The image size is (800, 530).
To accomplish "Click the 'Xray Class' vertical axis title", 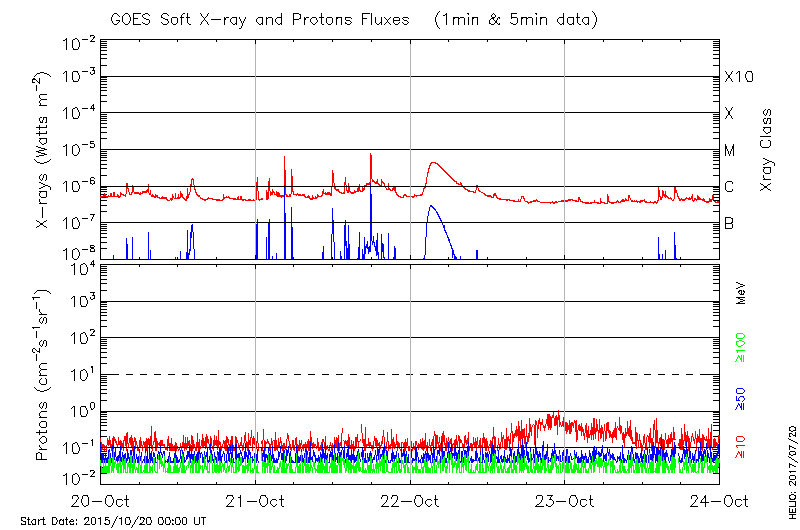I will pos(767,150).
